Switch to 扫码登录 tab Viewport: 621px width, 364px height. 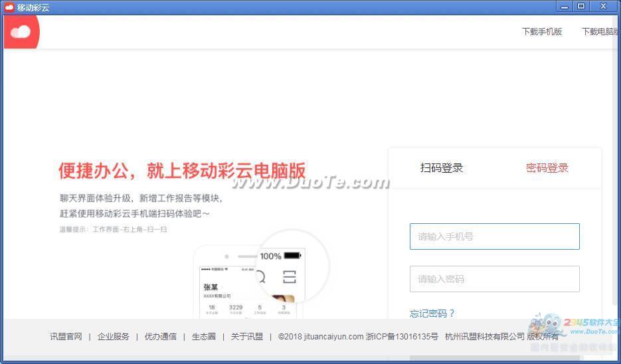click(x=442, y=168)
